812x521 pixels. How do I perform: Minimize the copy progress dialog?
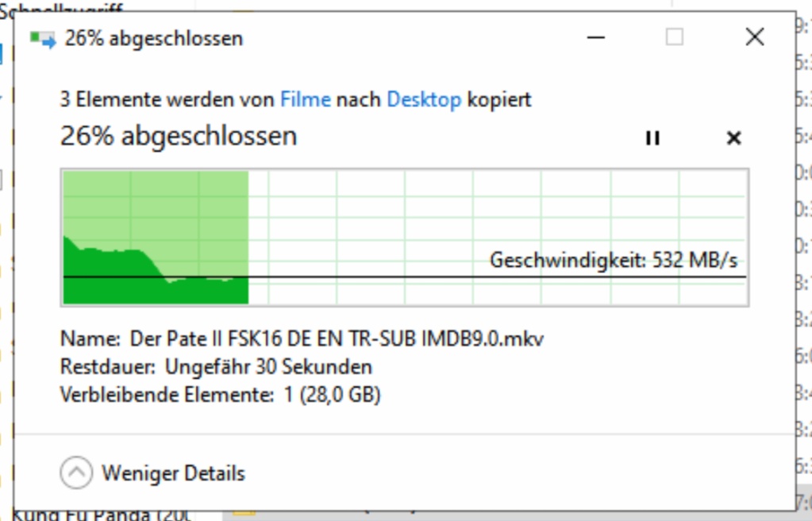coord(596,37)
